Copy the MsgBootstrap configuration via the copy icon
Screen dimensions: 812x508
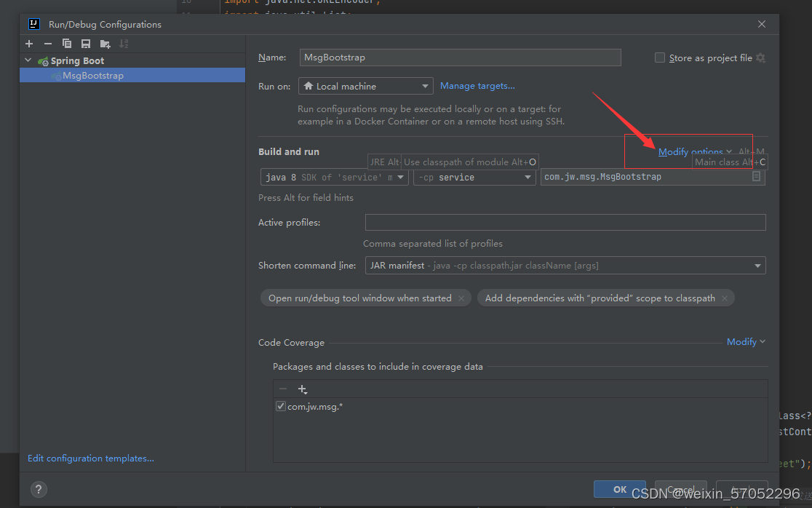[x=67, y=43]
